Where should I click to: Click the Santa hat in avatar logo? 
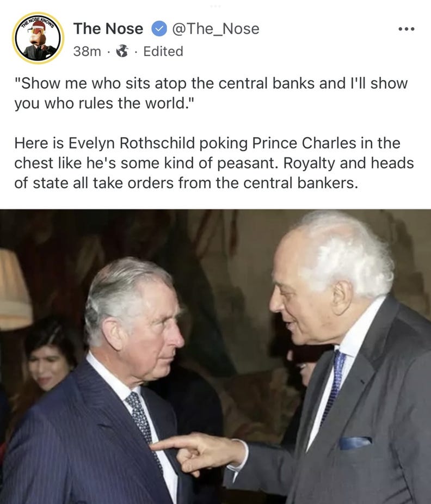click(39, 26)
